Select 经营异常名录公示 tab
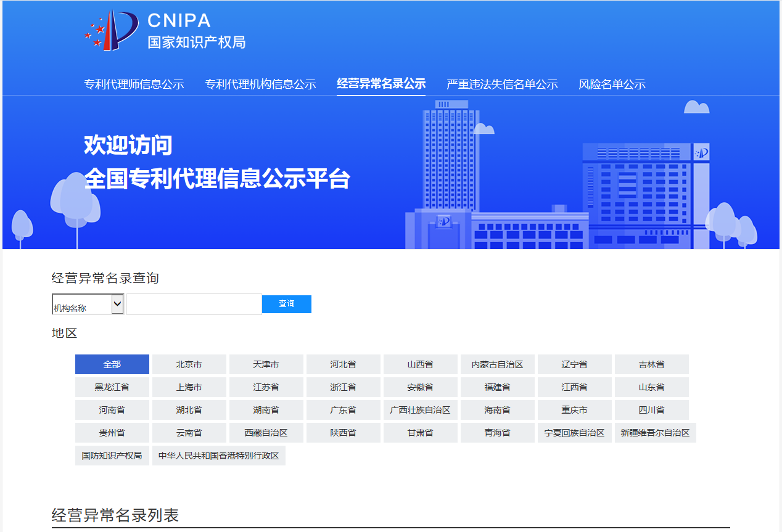The height and width of the screenshot is (532, 782). pyautogui.click(x=381, y=84)
